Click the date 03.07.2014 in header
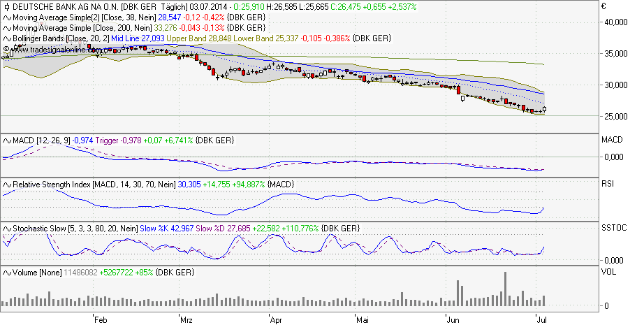 (x=209, y=7)
